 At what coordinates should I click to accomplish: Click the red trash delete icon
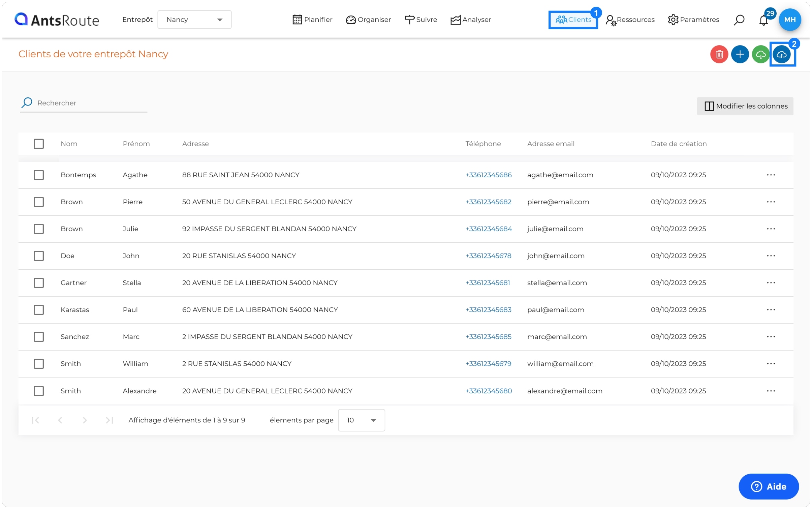pyautogui.click(x=719, y=54)
